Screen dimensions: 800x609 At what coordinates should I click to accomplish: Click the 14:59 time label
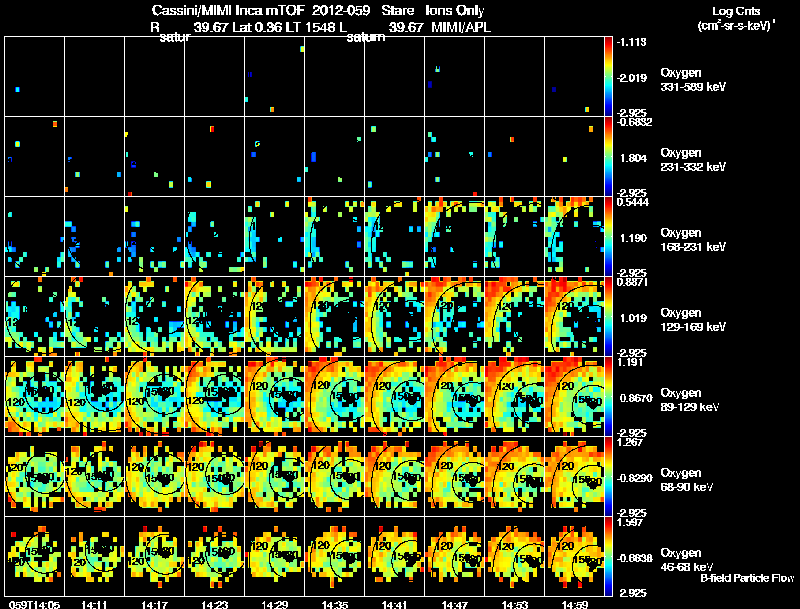click(574, 605)
